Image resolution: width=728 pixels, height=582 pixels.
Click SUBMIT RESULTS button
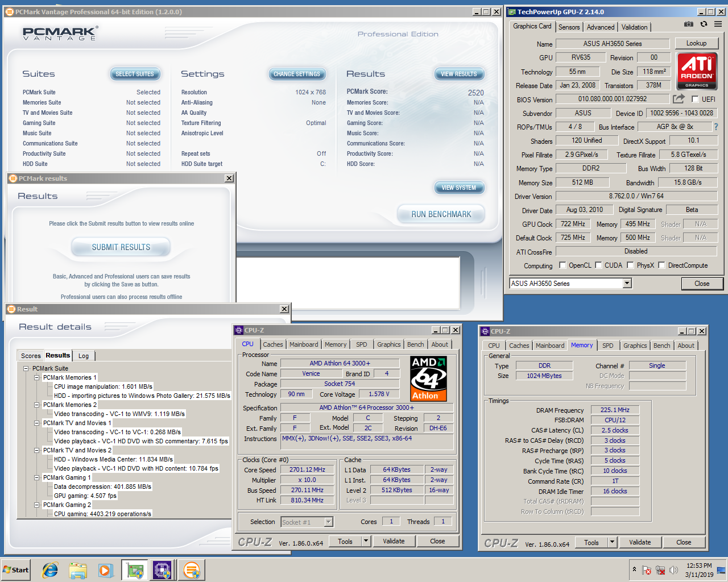(121, 247)
